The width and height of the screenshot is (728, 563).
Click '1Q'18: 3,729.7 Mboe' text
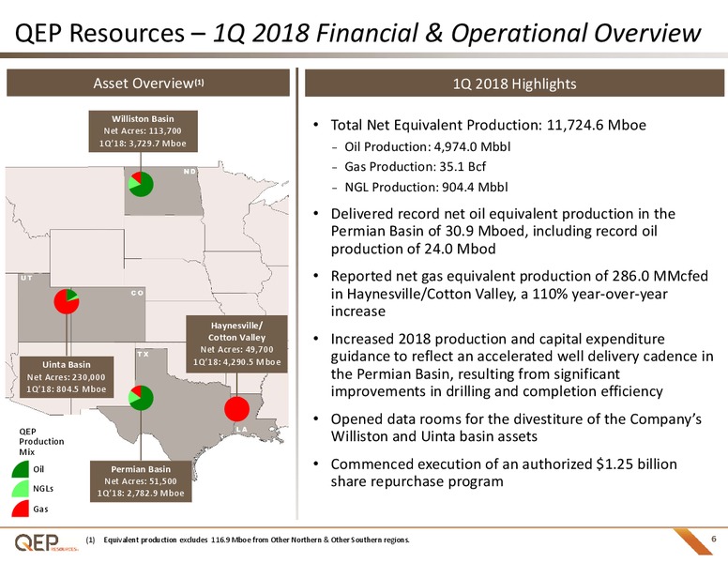143,144
